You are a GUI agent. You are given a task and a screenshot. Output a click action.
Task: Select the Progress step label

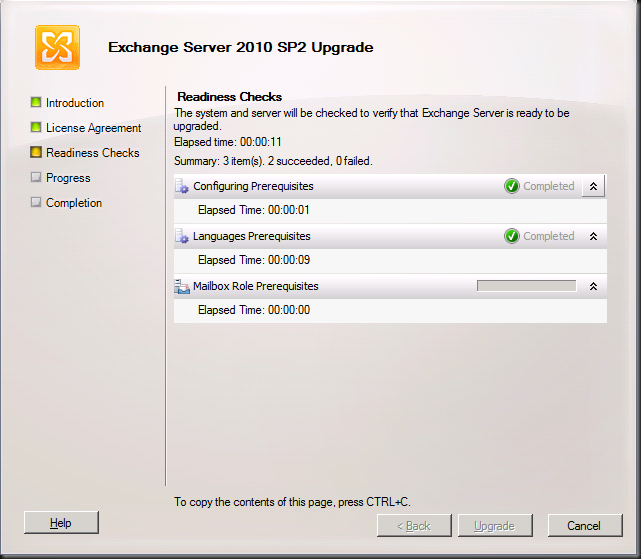(x=68, y=178)
